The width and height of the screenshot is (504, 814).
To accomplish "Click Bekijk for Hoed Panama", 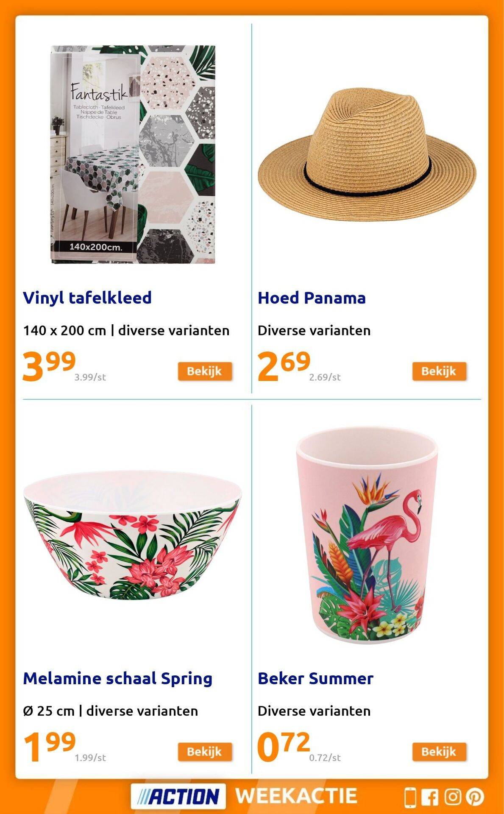I will [x=439, y=371].
